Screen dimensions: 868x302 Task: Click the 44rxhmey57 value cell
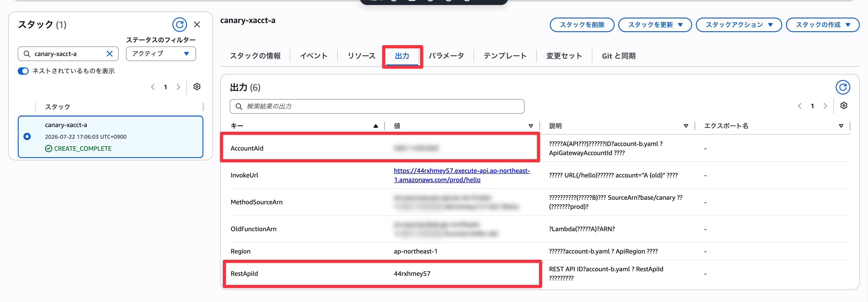click(412, 274)
